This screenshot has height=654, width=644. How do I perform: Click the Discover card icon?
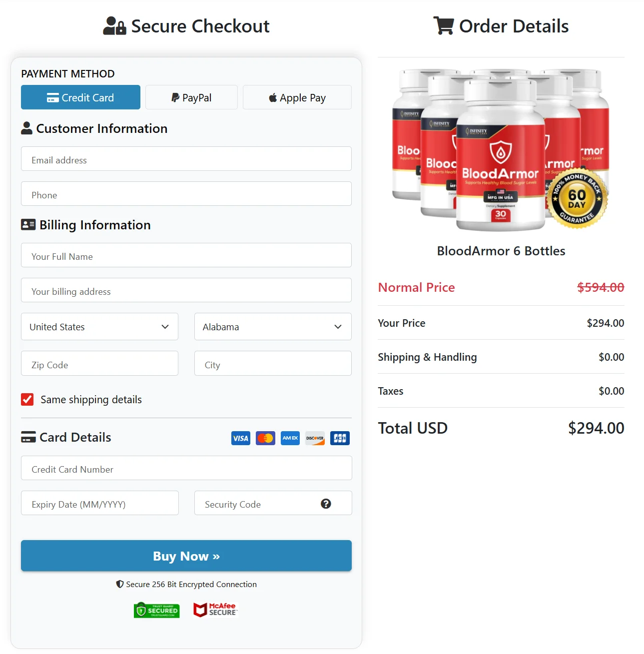[x=315, y=438]
